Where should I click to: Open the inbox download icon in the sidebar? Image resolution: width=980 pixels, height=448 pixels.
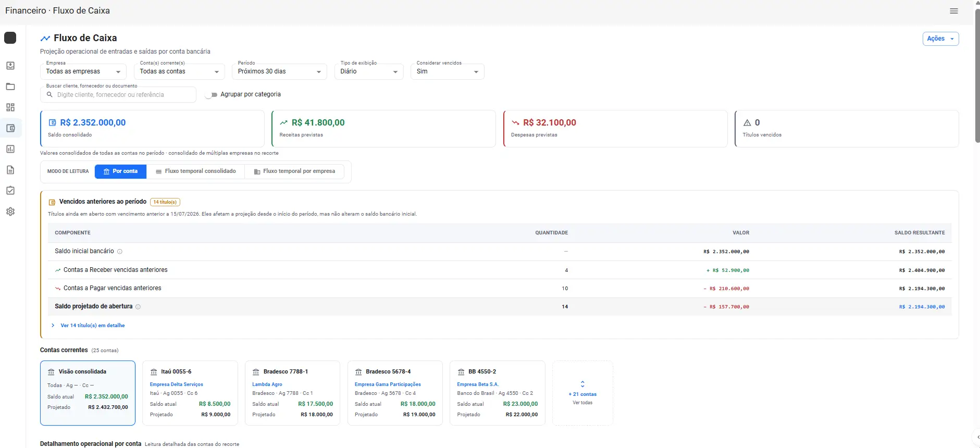10,66
